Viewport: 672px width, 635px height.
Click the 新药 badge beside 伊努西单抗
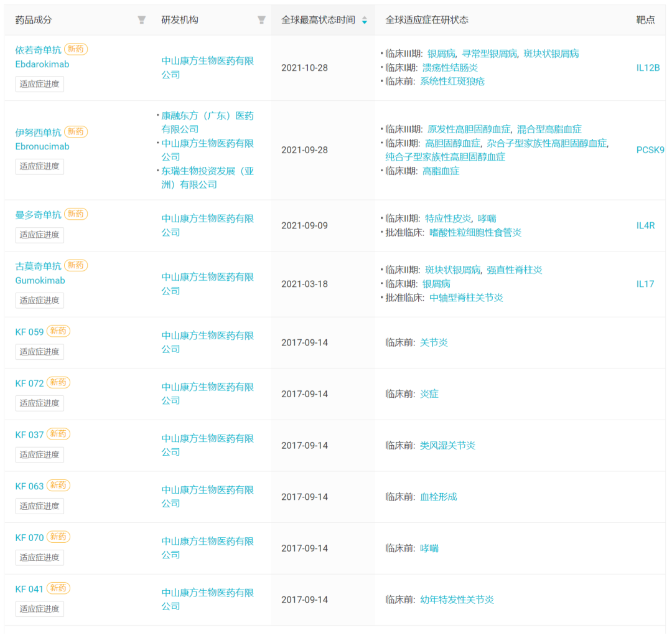(x=76, y=131)
